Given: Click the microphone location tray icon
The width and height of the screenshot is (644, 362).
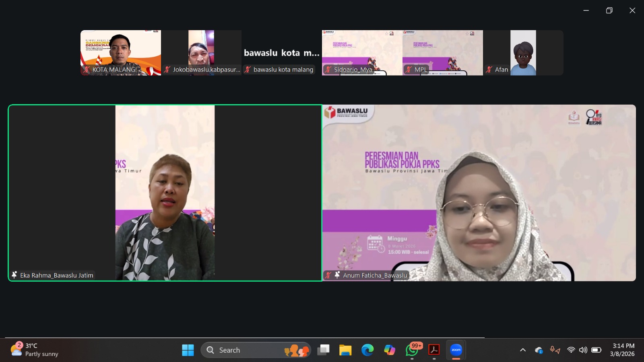Looking at the screenshot, I should coord(555,350).
